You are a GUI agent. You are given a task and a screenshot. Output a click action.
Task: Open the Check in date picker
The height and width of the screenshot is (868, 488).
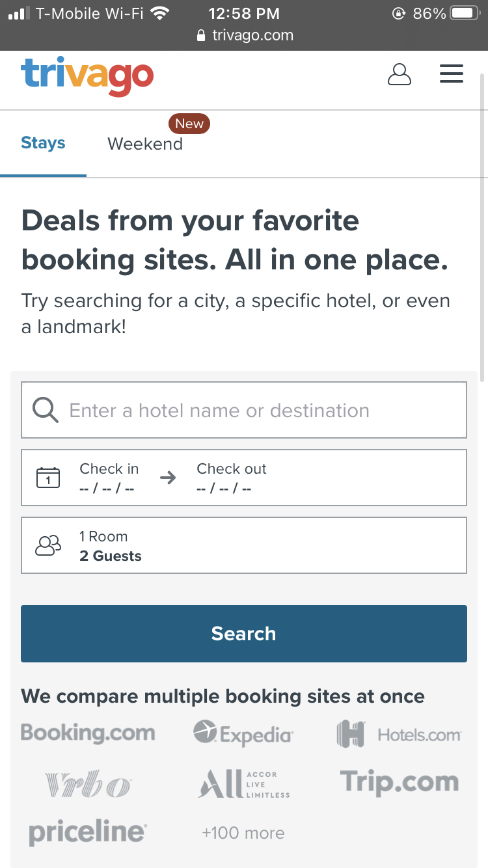click(x=109, y=478)
